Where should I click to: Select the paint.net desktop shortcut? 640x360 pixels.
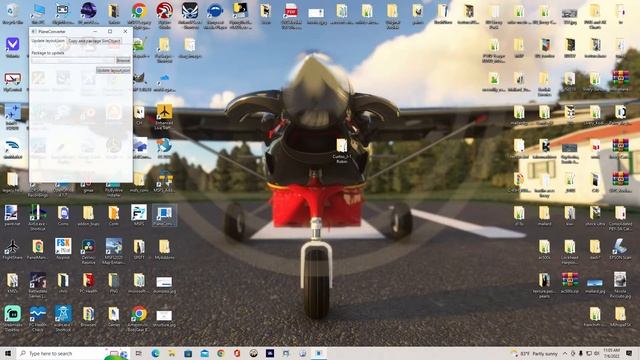click(11, 215)
